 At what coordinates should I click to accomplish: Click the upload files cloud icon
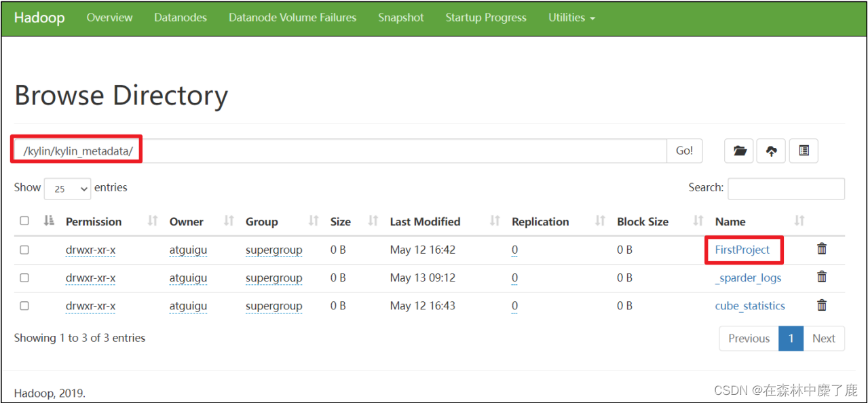771,151
